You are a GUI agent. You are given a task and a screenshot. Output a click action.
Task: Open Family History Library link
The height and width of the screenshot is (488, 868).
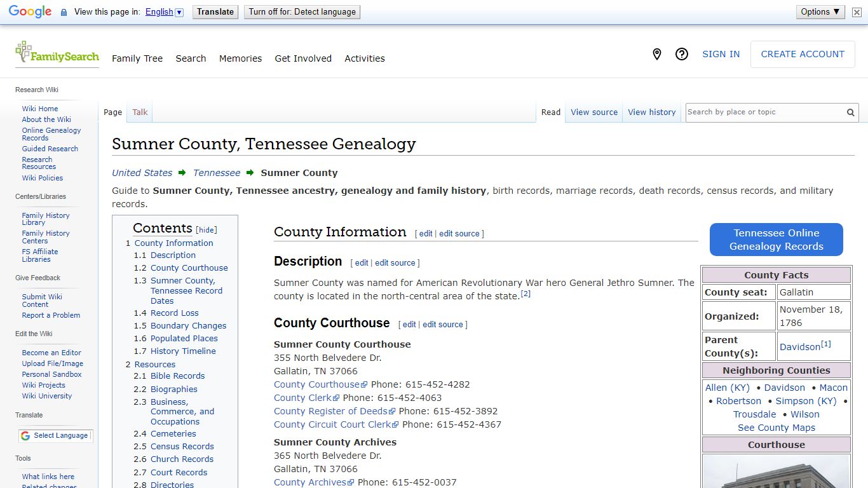click(x=46, y=219)
